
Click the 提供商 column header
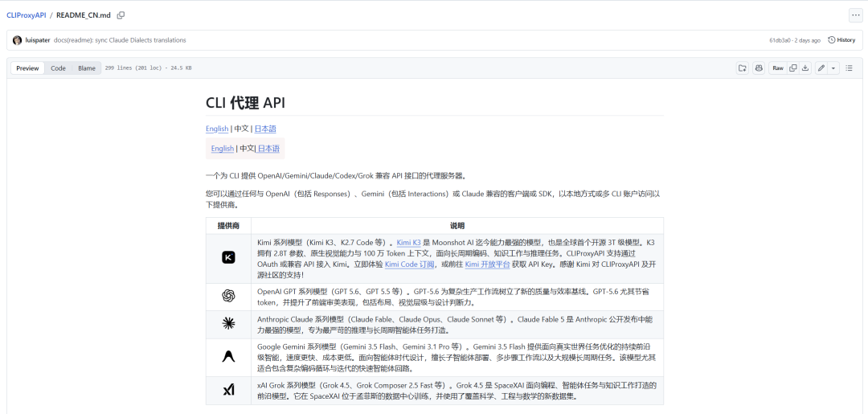[x=228, y=226]
